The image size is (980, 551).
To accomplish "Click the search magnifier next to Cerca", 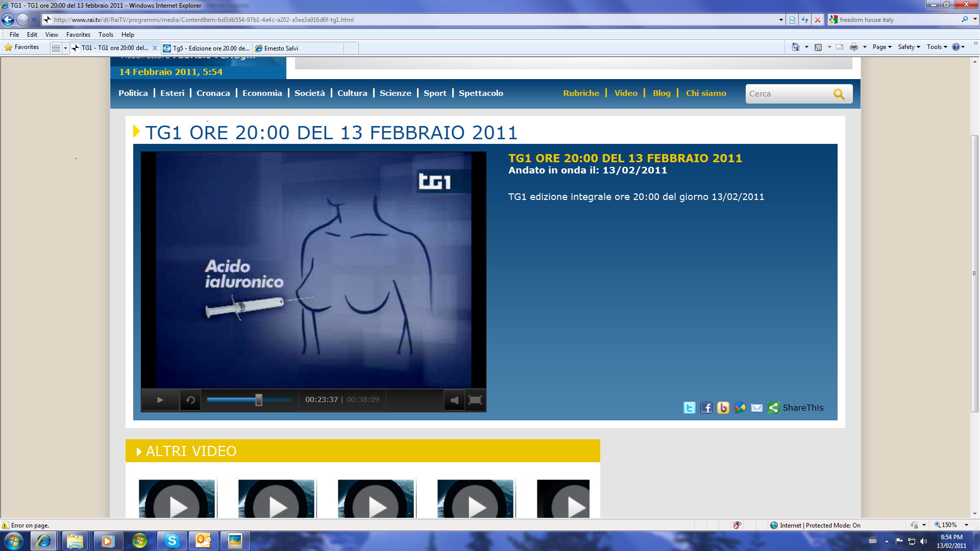I will click(839, 94).
